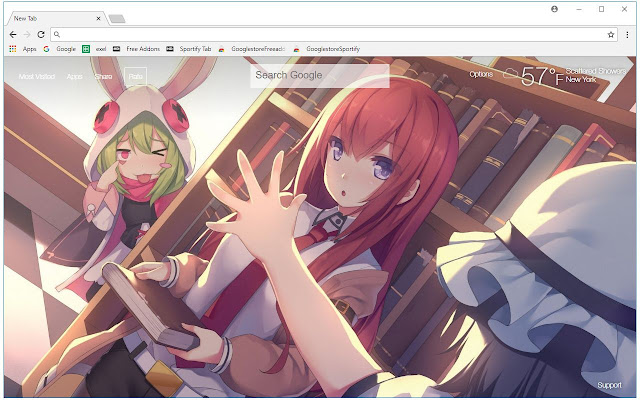Open the exel spreadsheet bookmark
The image size is (640, 400).
point(94,49)
